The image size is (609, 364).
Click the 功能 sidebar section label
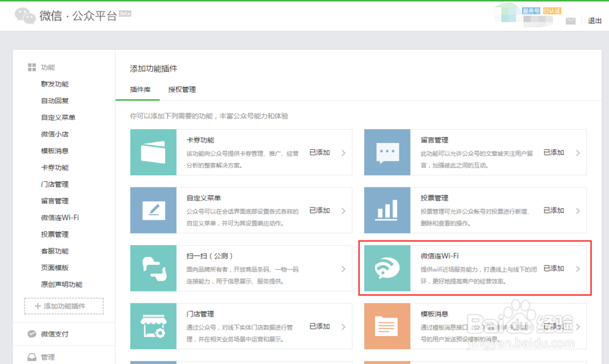point(48,68)
